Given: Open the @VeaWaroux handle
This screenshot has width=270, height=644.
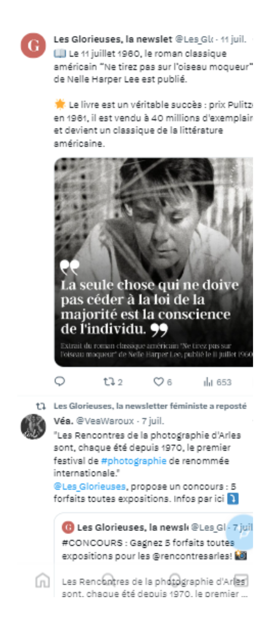Looking at the screenshot, I should tap(105, 421).
